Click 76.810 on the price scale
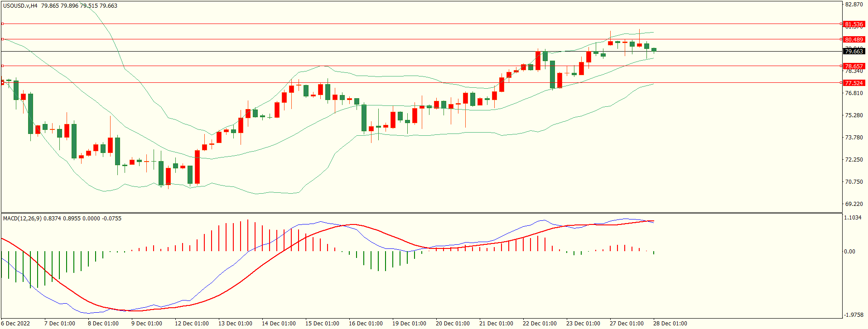 (x=854, y=93)
